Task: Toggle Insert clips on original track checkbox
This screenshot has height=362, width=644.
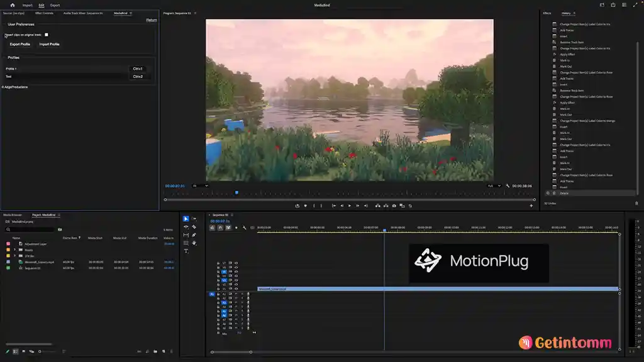Action: 47,35
